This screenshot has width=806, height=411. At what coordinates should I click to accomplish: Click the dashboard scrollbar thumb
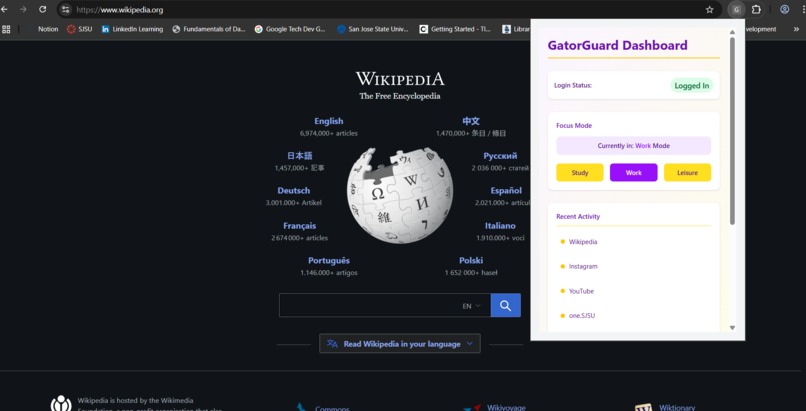click(732, 131)
